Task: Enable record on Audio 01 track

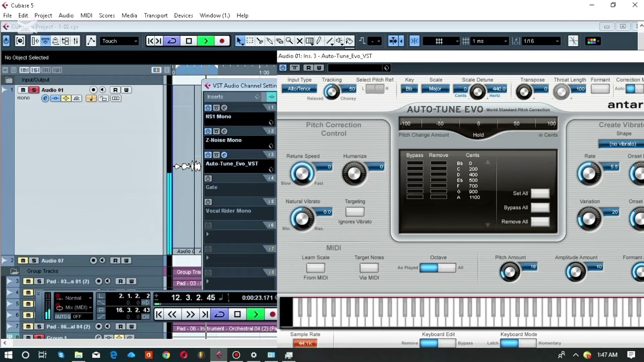Action: [x=93, y=90]
